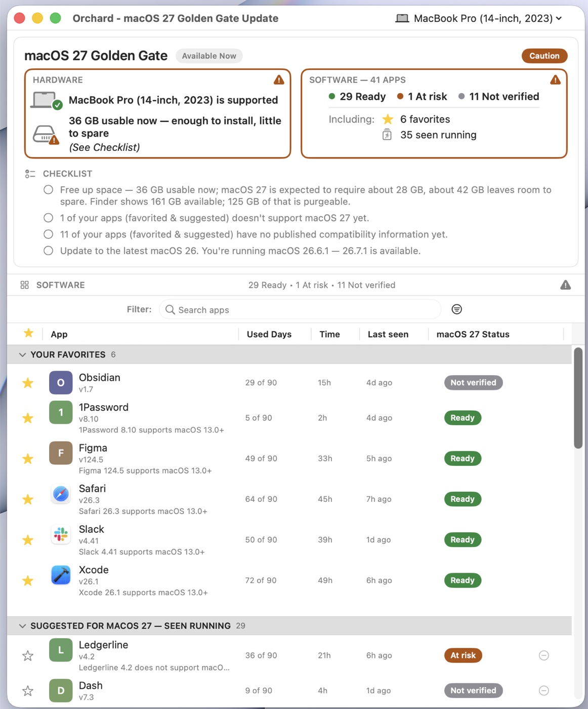Click the At risk badge for Ledgerline
The height and width of the screenshot is (709, 588).
coord(463,655)
